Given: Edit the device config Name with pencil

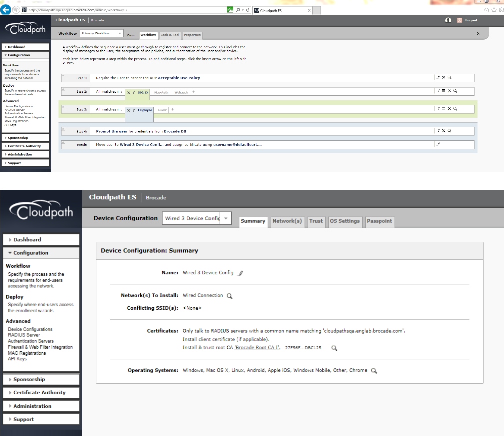Looking at the screenshot, I should click(240, 273).
